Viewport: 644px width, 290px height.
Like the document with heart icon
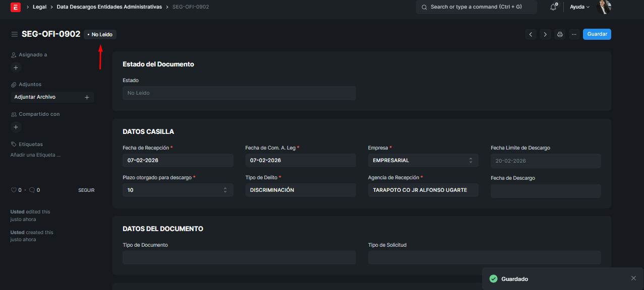coord(14,190)
